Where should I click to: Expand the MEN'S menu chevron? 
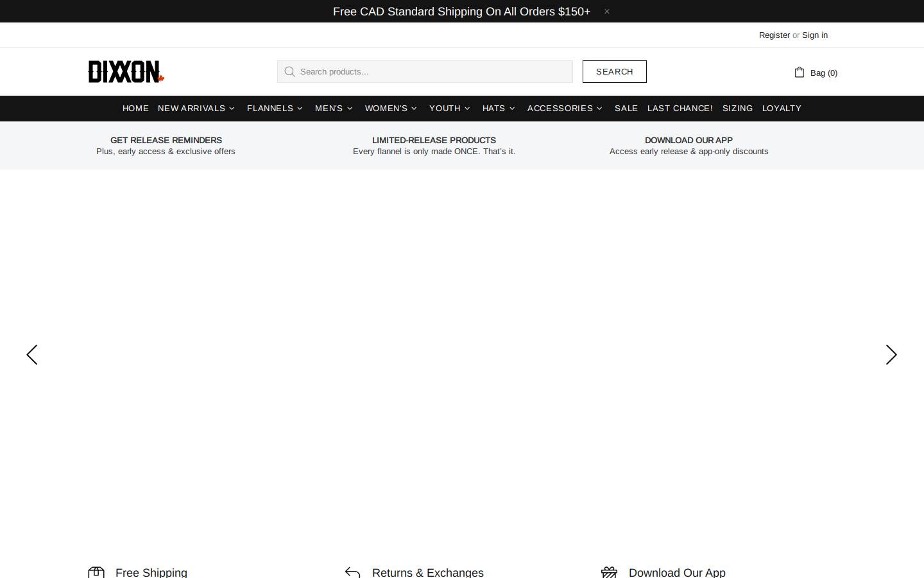pos(350,109)
